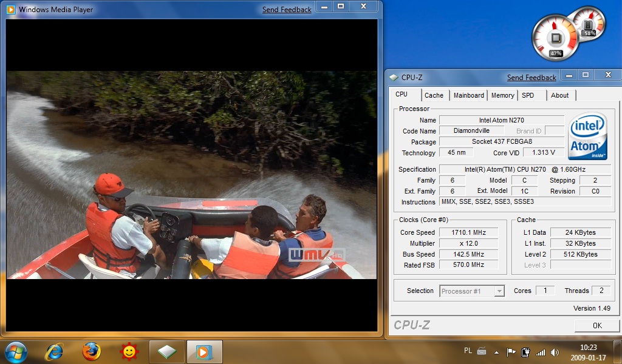Click OK button in CPU-Z
Image resolution: width=622 pixels, height=364 pixels.
coord(597,326)
